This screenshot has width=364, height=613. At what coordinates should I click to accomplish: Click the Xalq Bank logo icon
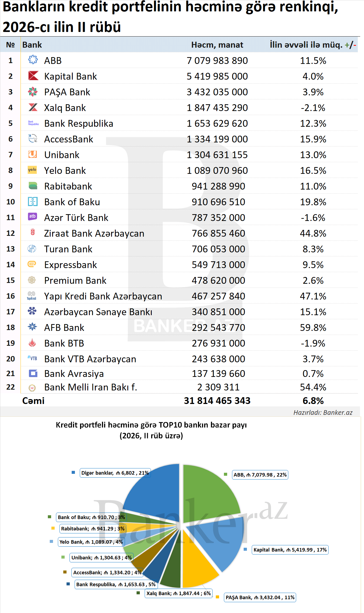click(33, 107)
